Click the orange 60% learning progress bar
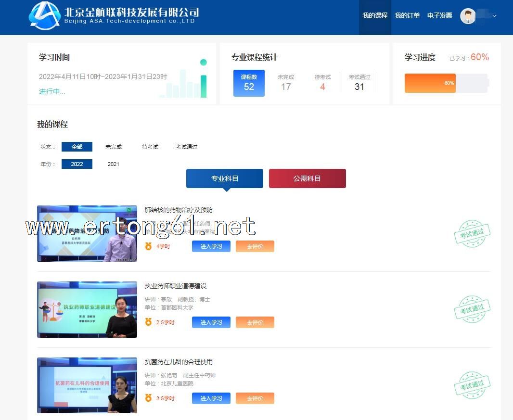513x420 pixels. (x=430, y=83)
